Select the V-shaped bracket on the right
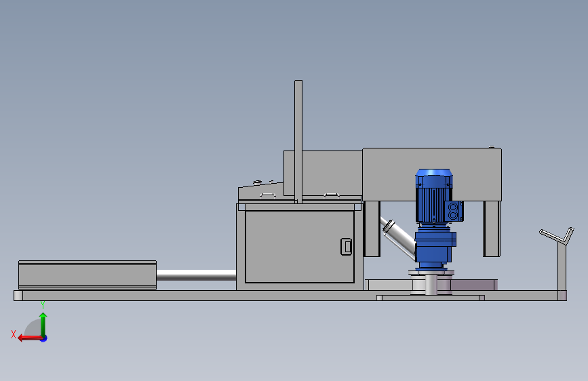The image size is (588, 381). tap(557, 235)
